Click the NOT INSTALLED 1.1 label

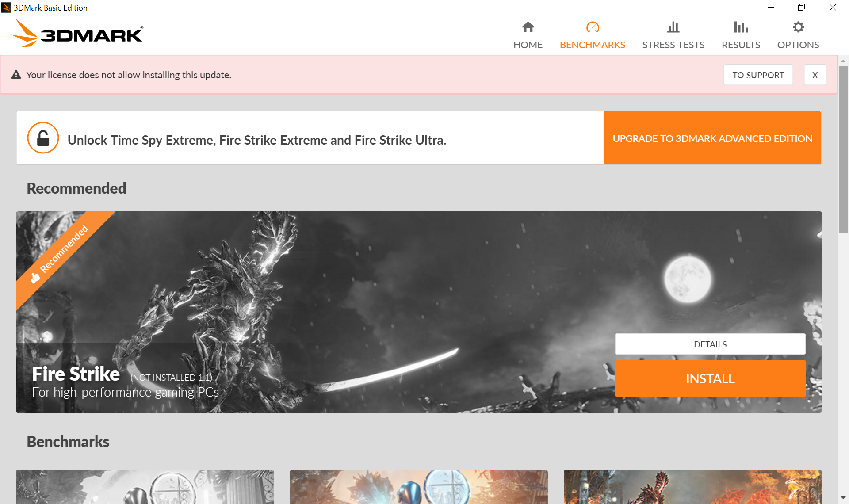(171, 378)
